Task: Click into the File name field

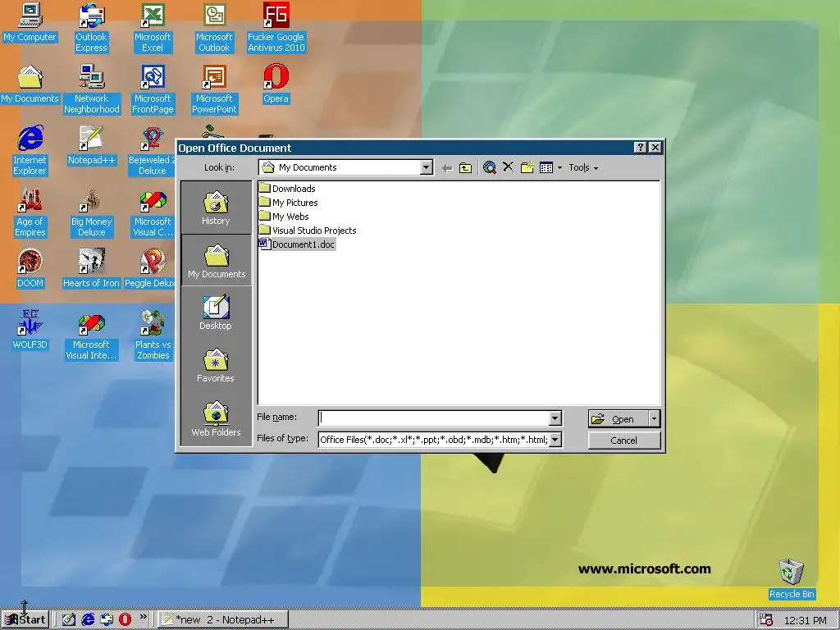Action: click(434, 418)
